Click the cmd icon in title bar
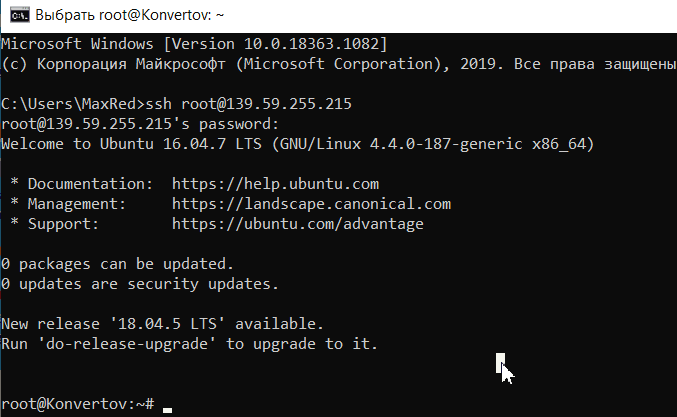677x417 pixels. click(x=20, y=15)
